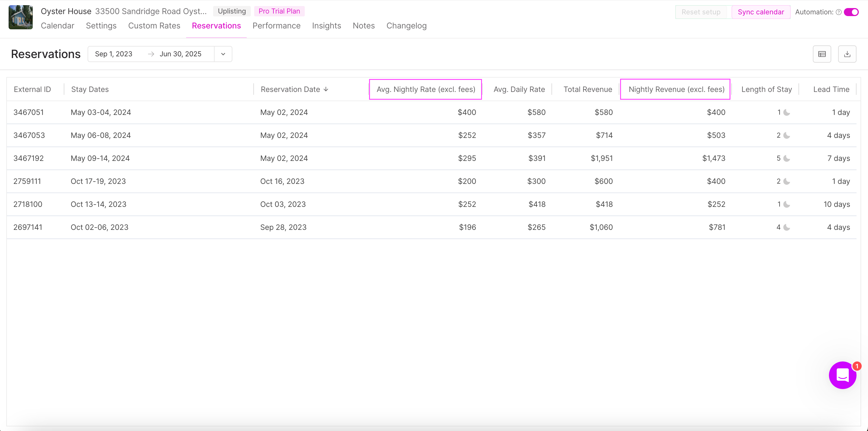This screenshot has height=431, width=868.
Task: Click the download/export icon
Action: [848, 54]
